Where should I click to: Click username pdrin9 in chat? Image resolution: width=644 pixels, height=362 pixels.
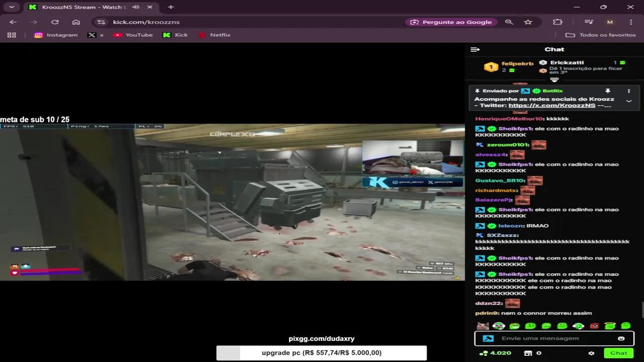pos(486,313)
